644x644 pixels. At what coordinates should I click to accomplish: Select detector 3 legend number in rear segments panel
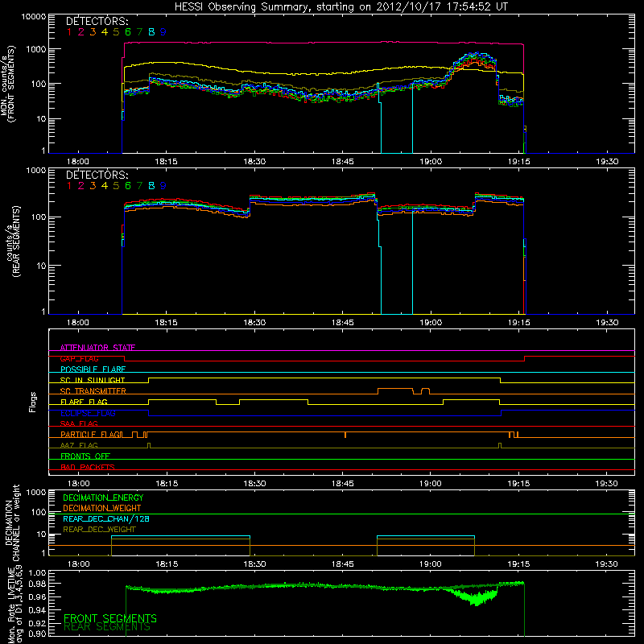coord(93,186)
